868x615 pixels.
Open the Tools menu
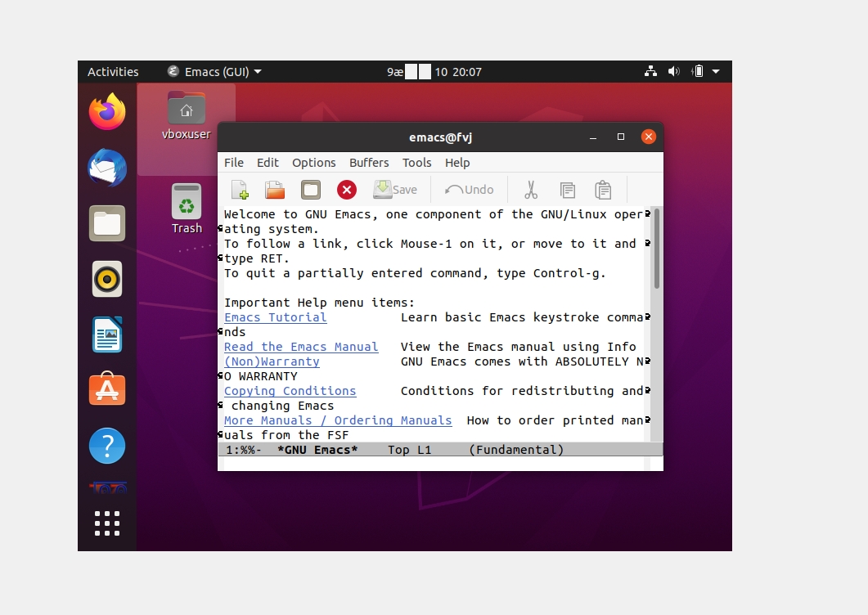pos(417,163)
